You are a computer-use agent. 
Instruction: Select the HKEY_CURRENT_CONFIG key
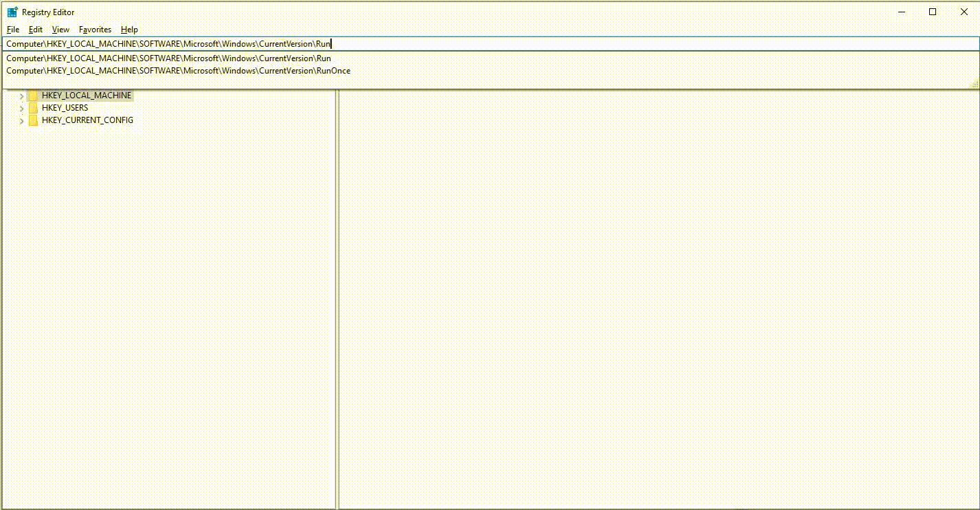pyautogui.click(x=87, y=120)
